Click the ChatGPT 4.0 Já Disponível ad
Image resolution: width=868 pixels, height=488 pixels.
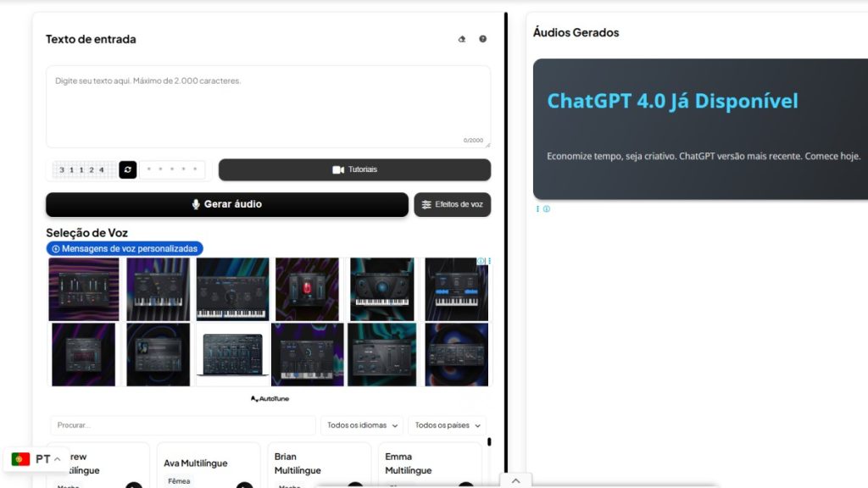tap(700, 129)
